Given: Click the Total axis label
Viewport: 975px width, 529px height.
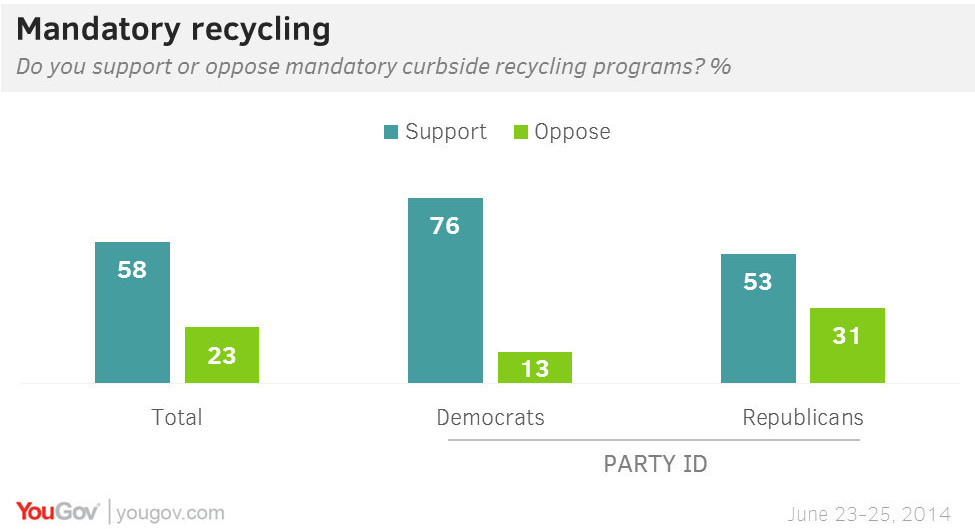Looking at the screenshot, I should point(176,417).
